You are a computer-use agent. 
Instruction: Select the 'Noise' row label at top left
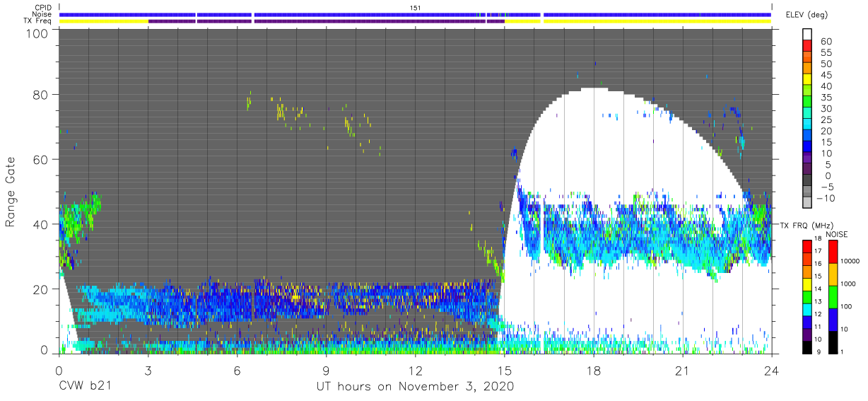click(x=43, y=14)
